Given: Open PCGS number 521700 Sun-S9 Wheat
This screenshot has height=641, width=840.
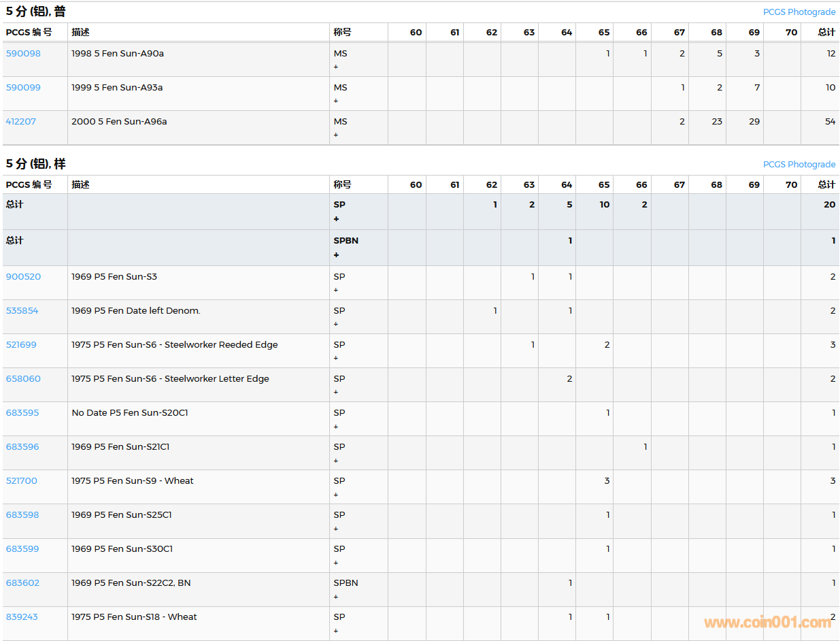Looking at the screenshot, I should tap(22, 480).
